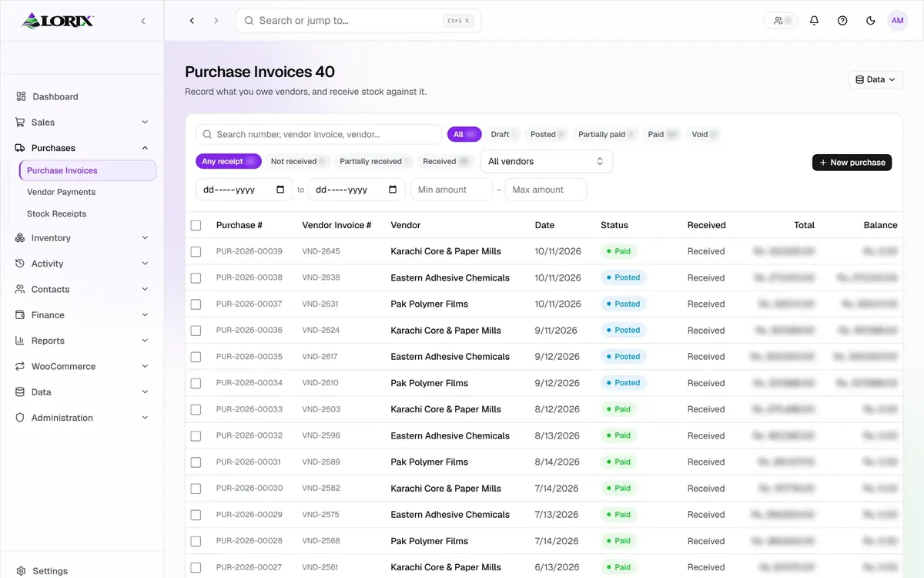The height and width of the screenshot is (578, 924).
Task: Check the row PUR-2026-00036
Action: (196, 331)
